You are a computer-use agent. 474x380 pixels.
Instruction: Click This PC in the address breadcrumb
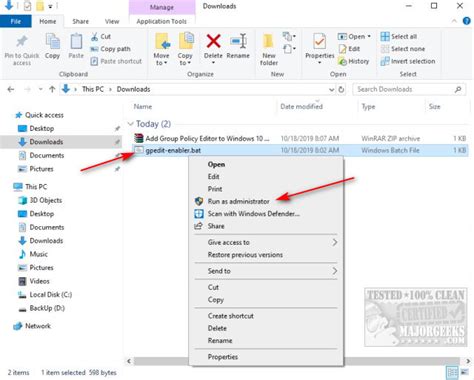click(93, 89)
